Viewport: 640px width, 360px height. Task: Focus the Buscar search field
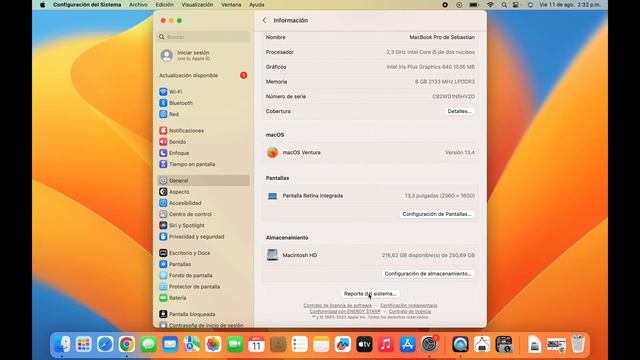coord(203,37)
